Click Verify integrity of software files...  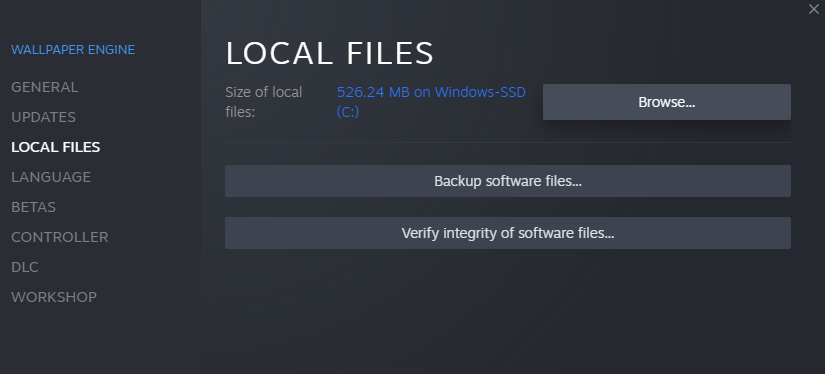(x=508, y=233)
